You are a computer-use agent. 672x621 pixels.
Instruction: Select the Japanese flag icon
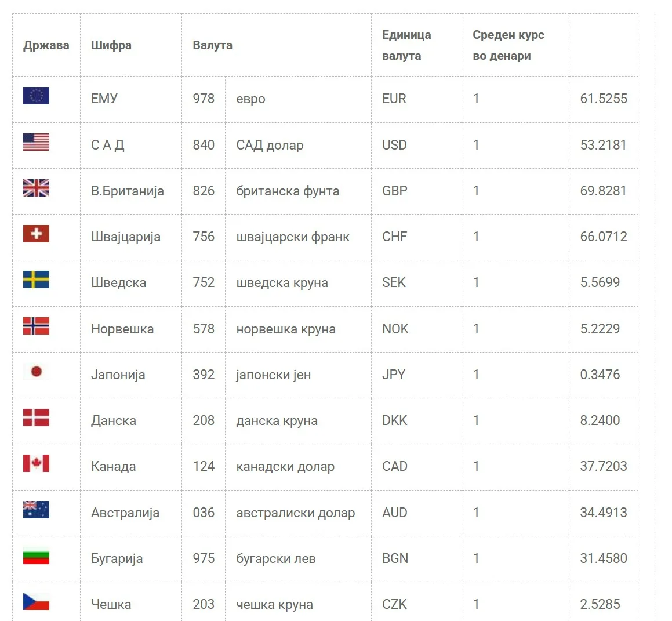pos(36,372)
